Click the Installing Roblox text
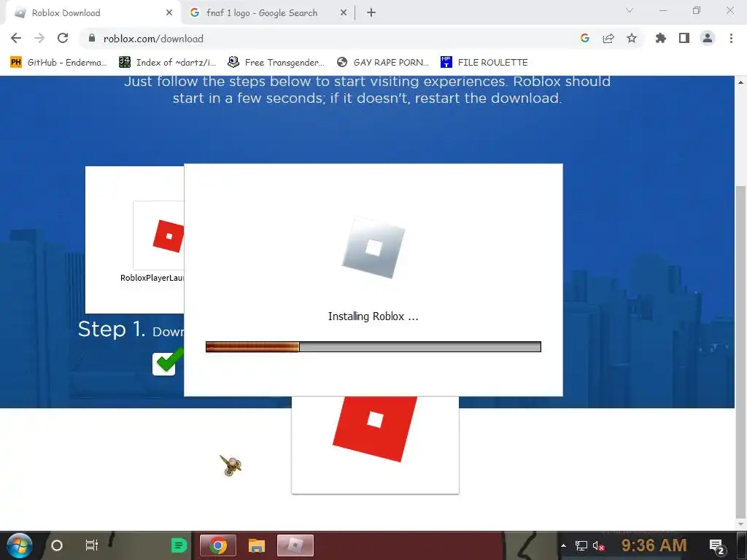This screenshot has width=747, height=560. (x=373, y=316)
